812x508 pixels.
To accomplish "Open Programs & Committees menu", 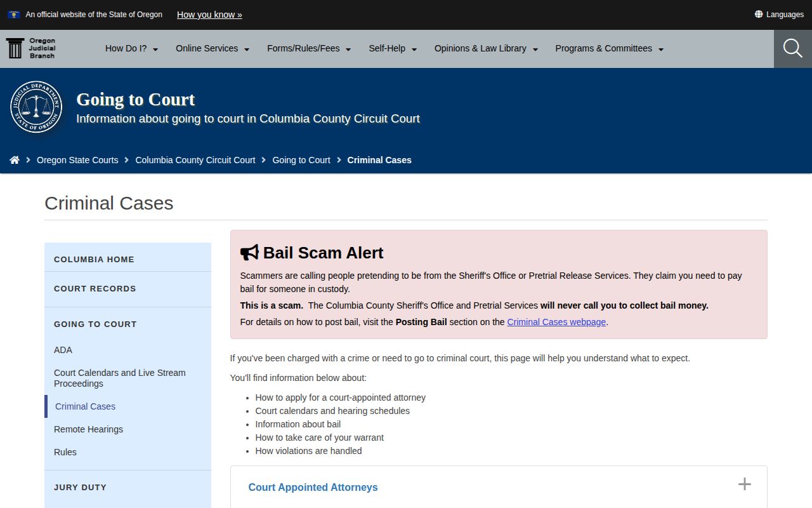I will 610,48.
